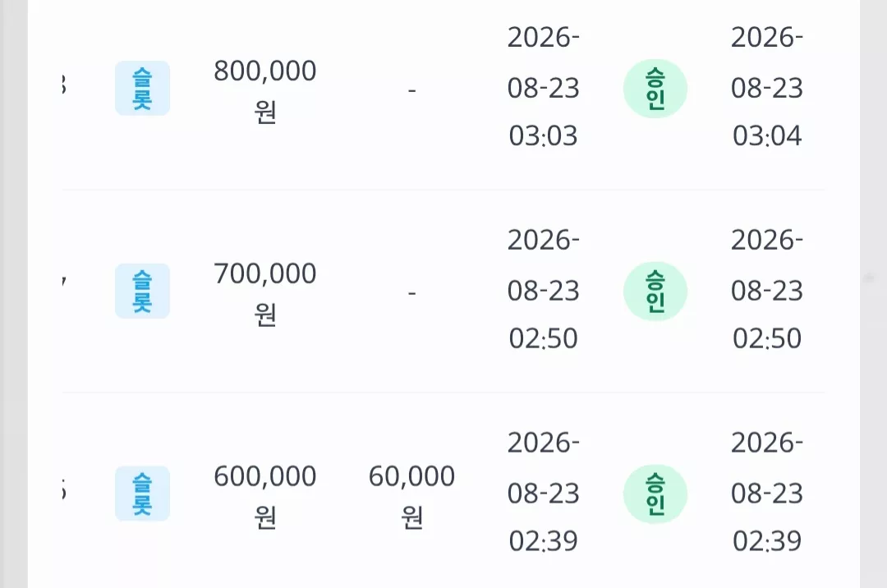Click request time 2026-08-23 03:03
The image size is (887, 588).
543,86
